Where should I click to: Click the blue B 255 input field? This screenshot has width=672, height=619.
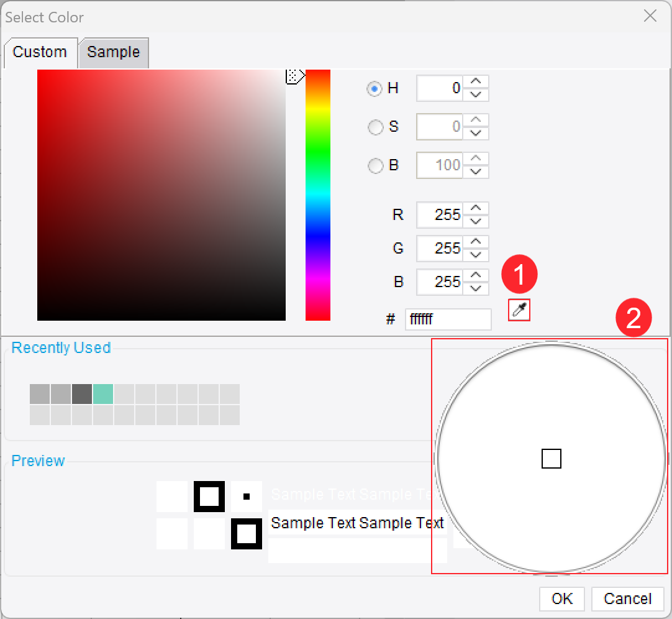tap(440, 282)
